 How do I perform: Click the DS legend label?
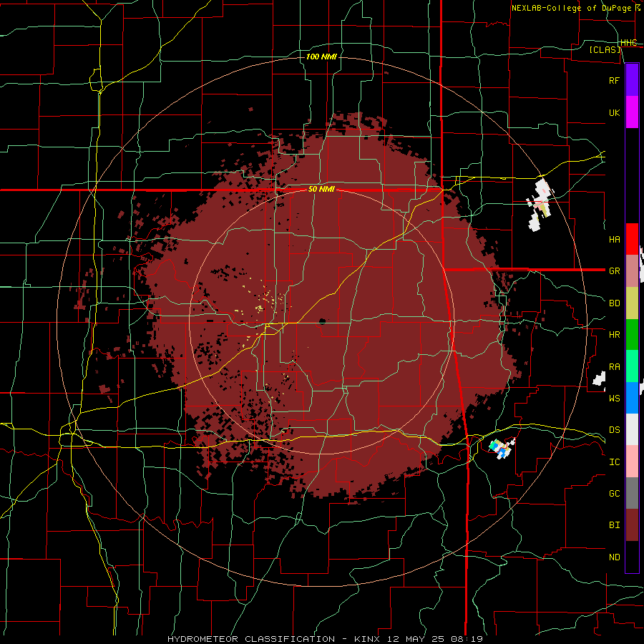coord(614,429)
